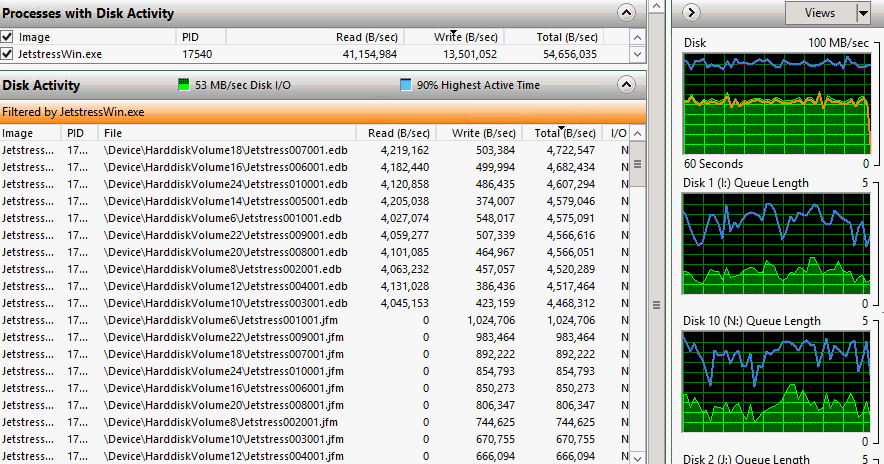The image size is (884, 464).
Task: Select the Jetstress002001.edb file row
Action: pyautogui.click(x=315, y=269)
